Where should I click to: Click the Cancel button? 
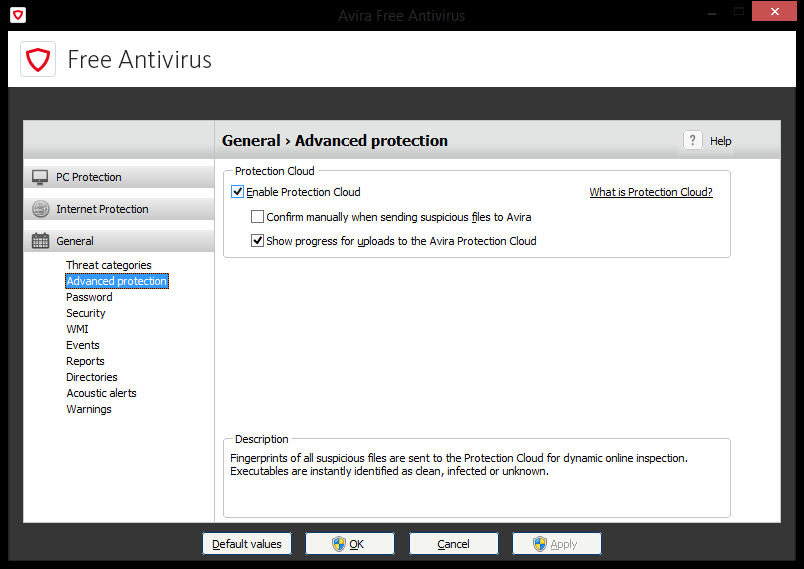[453, 544]
